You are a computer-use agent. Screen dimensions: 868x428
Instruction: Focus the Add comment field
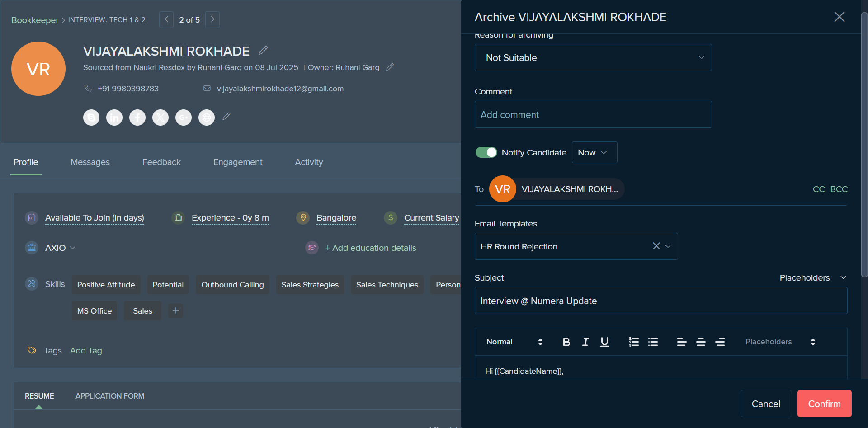click(593, 114)
